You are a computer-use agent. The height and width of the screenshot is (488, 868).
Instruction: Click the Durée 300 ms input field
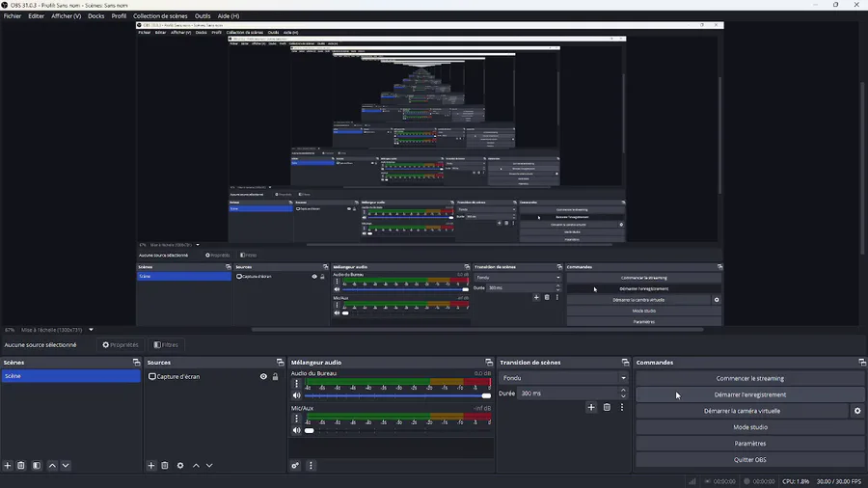coord(568,393)
